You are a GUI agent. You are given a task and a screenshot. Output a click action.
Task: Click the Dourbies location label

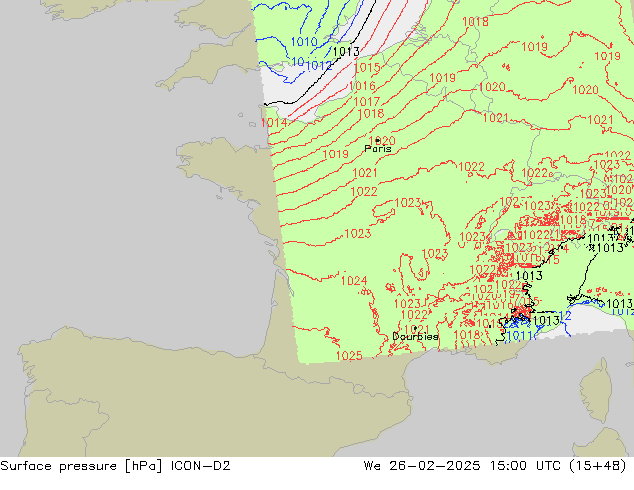415,336
